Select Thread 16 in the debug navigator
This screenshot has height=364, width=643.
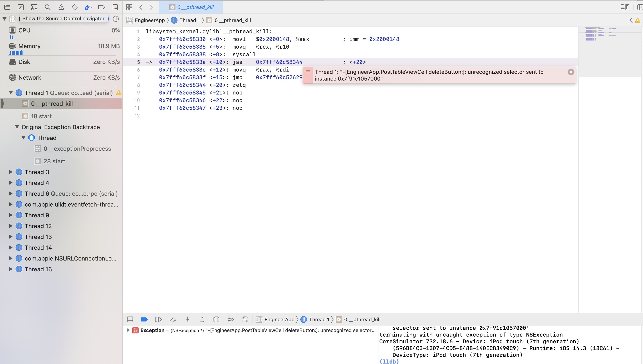pos(61,269)
